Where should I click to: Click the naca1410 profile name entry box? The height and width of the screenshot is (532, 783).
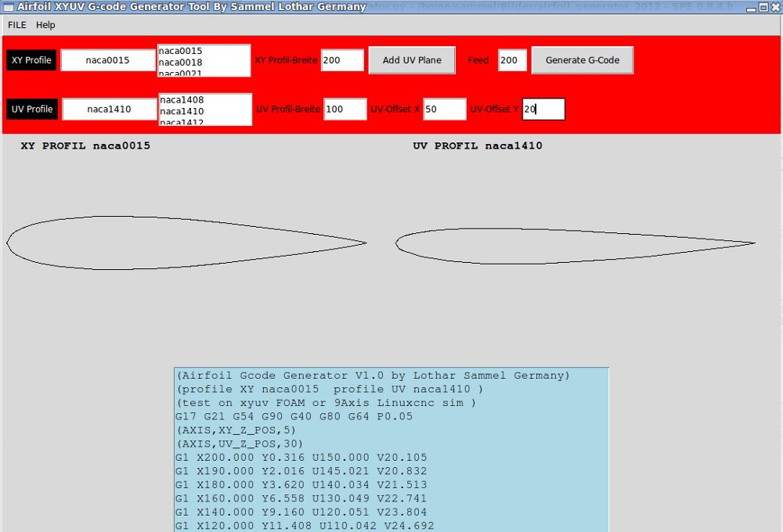[110, 109]
